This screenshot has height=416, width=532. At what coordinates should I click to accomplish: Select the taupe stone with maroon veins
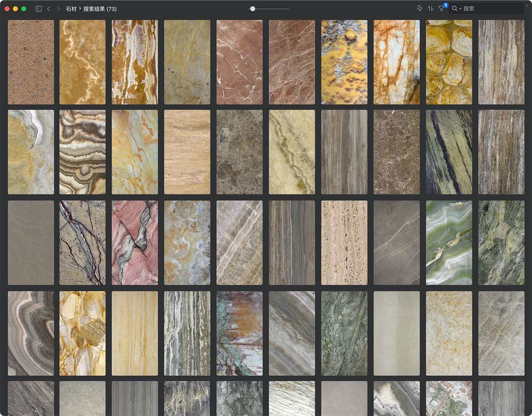pos(82,243)
